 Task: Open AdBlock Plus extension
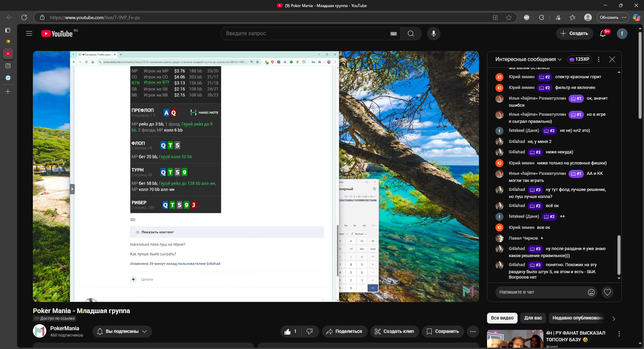tap(527, 17)
